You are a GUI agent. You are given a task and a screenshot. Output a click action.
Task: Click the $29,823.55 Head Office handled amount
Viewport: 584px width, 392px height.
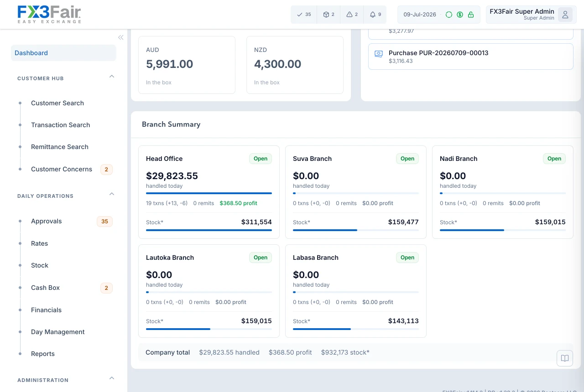(x=172, y=176)
